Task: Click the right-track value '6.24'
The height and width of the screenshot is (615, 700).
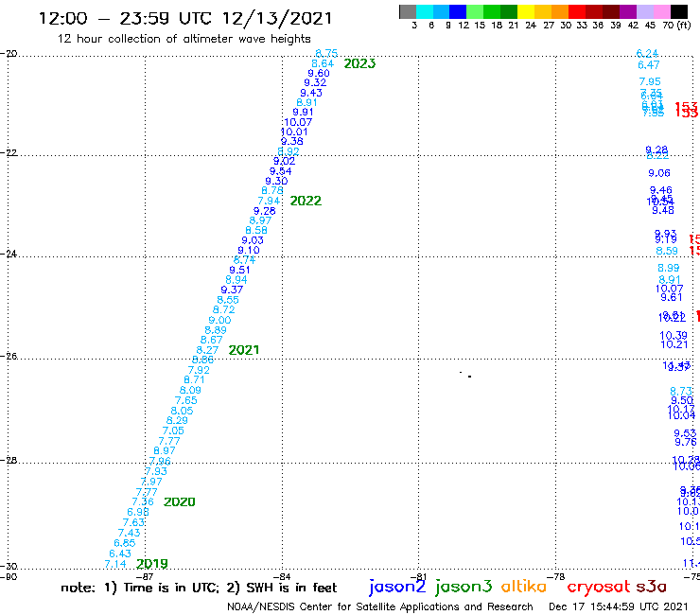Action: pyautogui.click(x=648, y=53)
